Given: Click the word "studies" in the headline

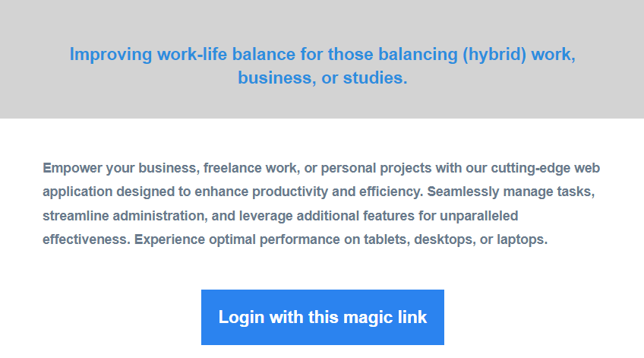Looking at the screenshot, I should [373, 78].
